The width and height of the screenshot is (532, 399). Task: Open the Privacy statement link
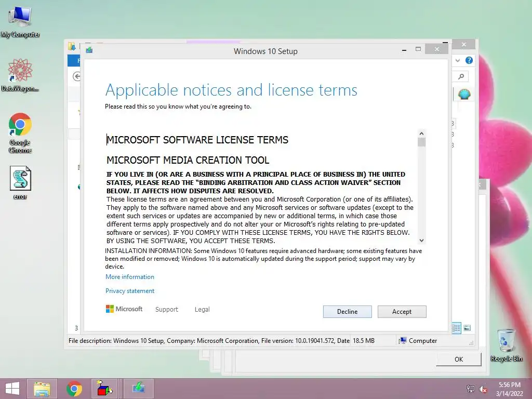pos(129,291)
